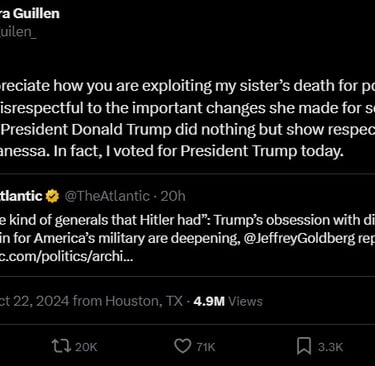Click the 20h timestamp of quoted tweet
The height and width of the screenshot is (366, 375).
pos(173,196)
